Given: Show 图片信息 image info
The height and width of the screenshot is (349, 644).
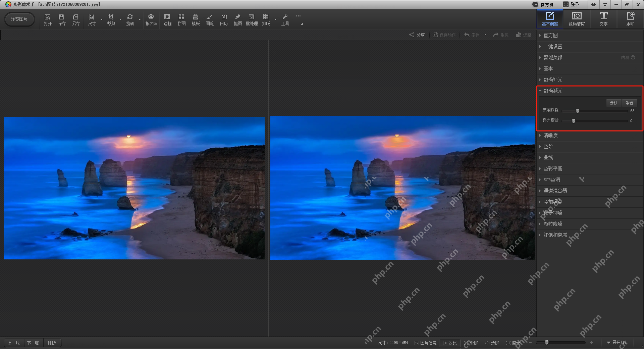Looking at the screenshot, I should 425,343.
